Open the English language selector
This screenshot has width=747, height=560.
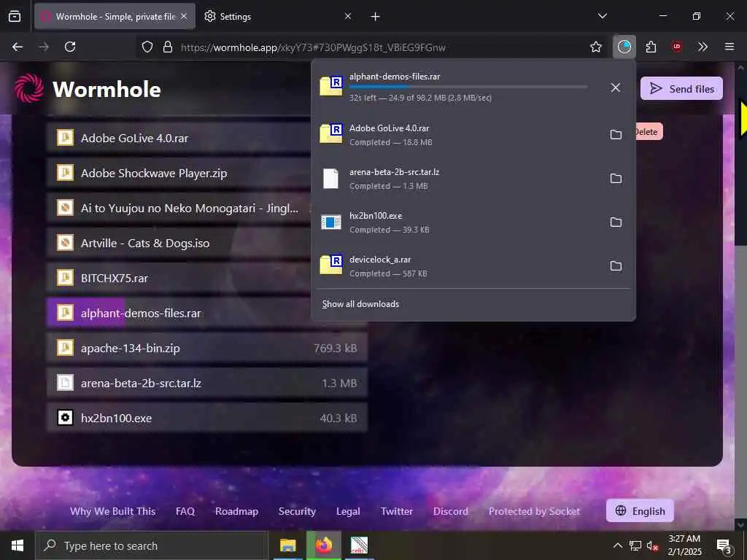(640, 511)
